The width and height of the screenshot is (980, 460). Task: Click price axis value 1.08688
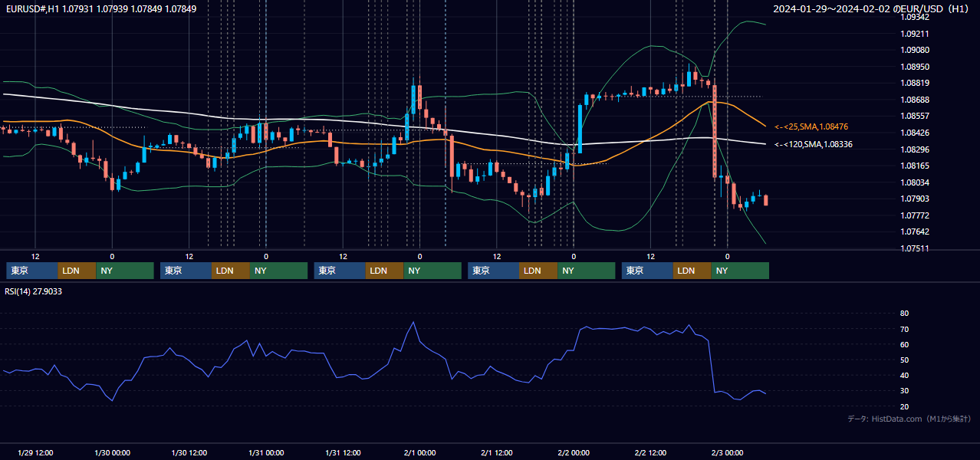pyautogui.click(x=915, y=100)
